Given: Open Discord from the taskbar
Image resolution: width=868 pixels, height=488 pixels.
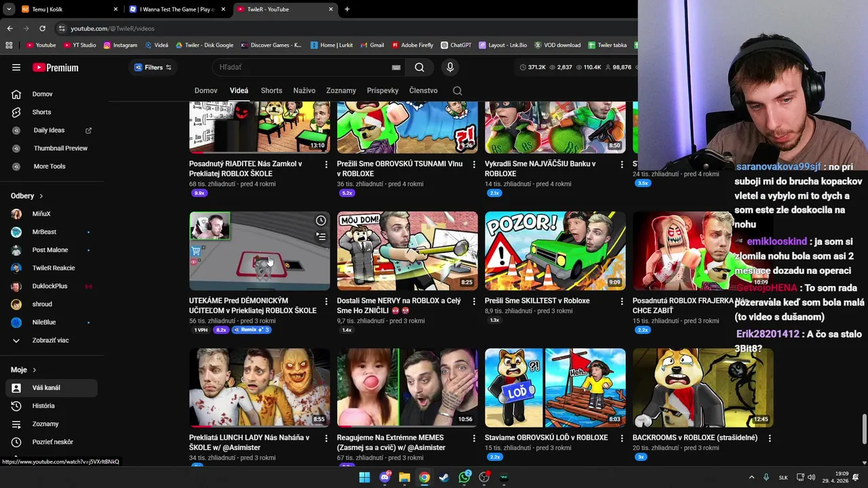Looking at the screenshot, I should coord(384,477).
